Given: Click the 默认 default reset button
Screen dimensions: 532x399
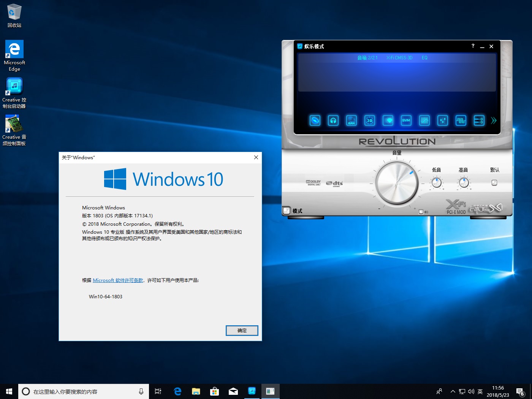Looking at the screenshot, I should 494,183.
